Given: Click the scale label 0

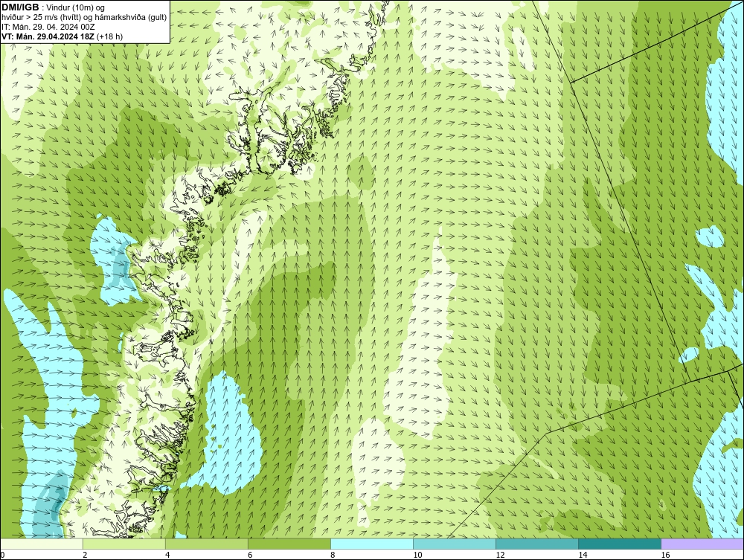Looking at the screenshot, I should point(2,555).
